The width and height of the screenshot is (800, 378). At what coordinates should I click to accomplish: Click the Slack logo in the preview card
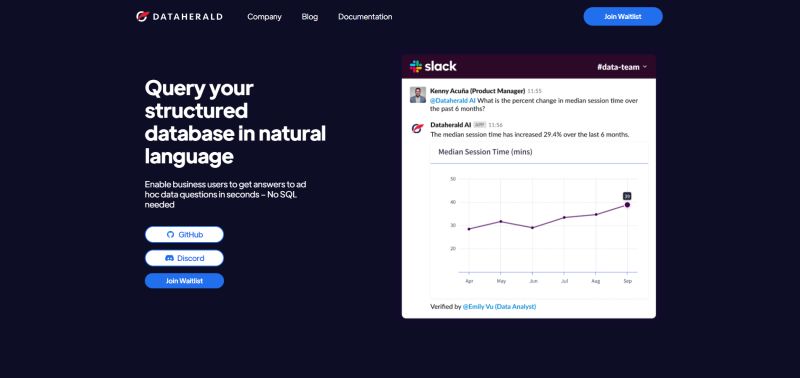433,66
